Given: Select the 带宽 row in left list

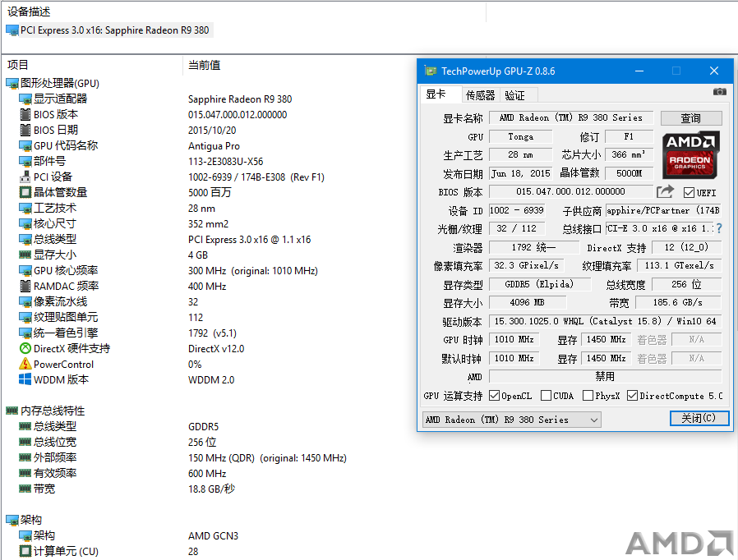Looking at the screenshot, I should tap(127, 489).
